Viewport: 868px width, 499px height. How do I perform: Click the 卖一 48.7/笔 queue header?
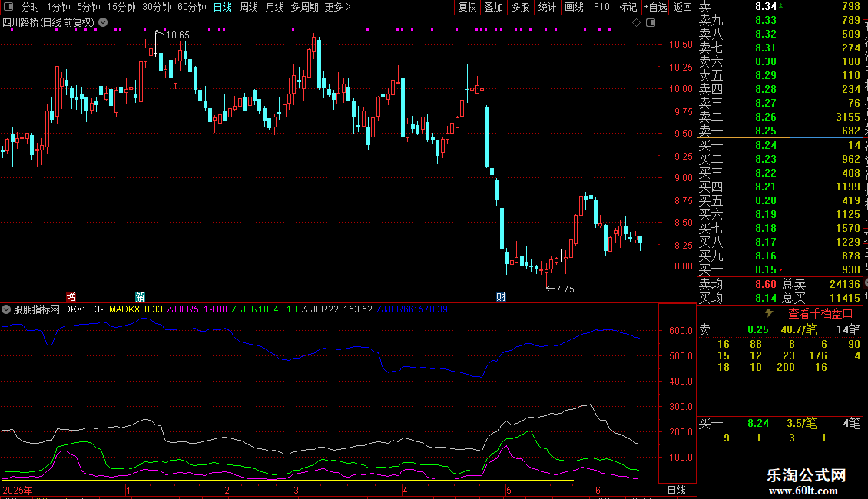[x=780, y=329]
